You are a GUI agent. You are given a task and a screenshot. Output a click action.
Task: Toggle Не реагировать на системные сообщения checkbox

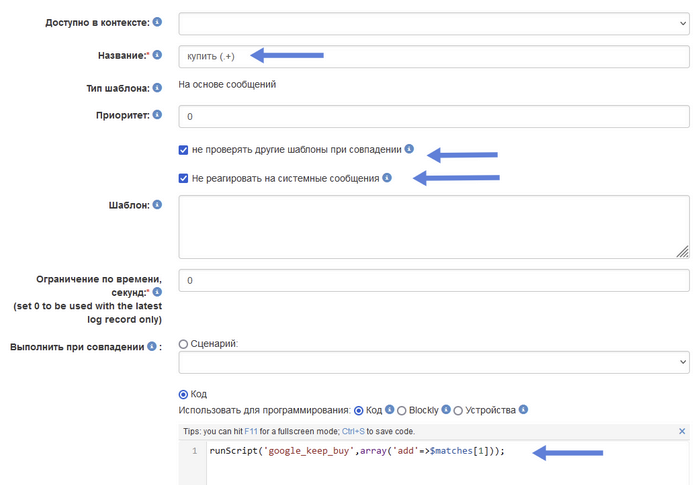(183, 178)
